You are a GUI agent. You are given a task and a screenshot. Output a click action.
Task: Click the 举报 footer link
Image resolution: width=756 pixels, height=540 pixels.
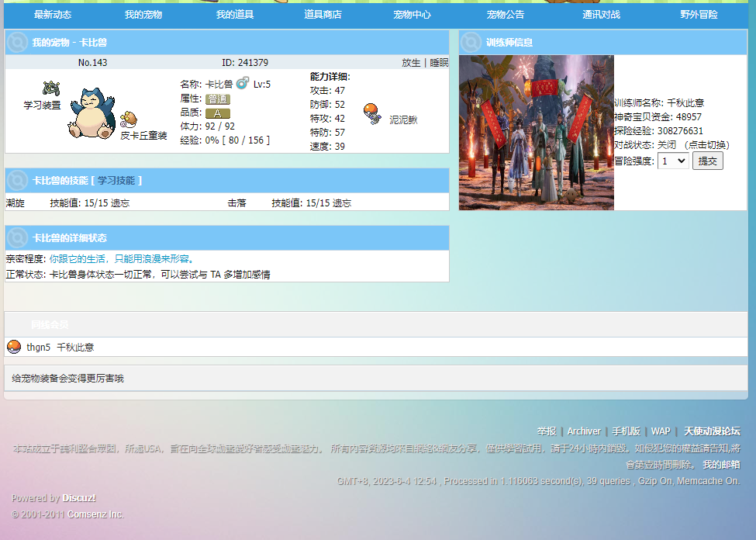point(547,431)
